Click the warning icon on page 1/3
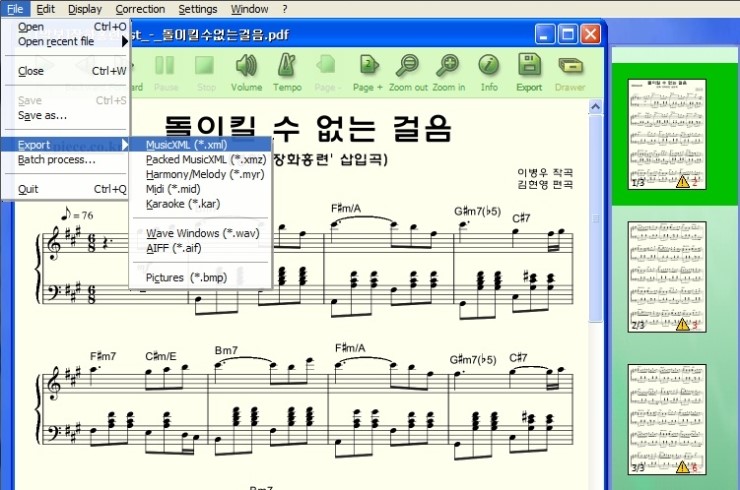 682,182
